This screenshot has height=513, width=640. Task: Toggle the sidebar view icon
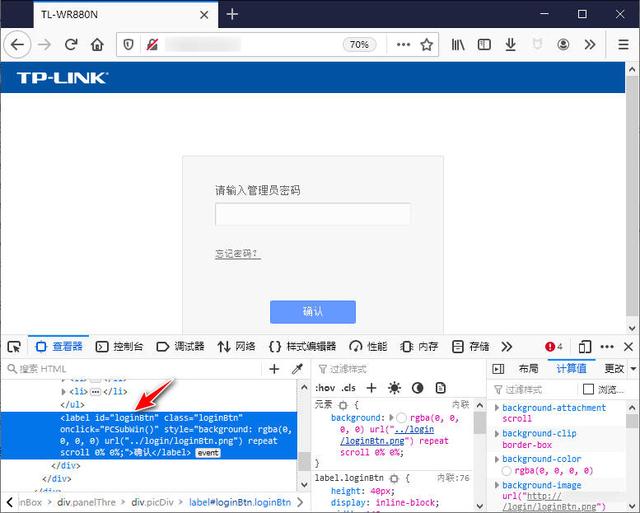coord(484,44)
